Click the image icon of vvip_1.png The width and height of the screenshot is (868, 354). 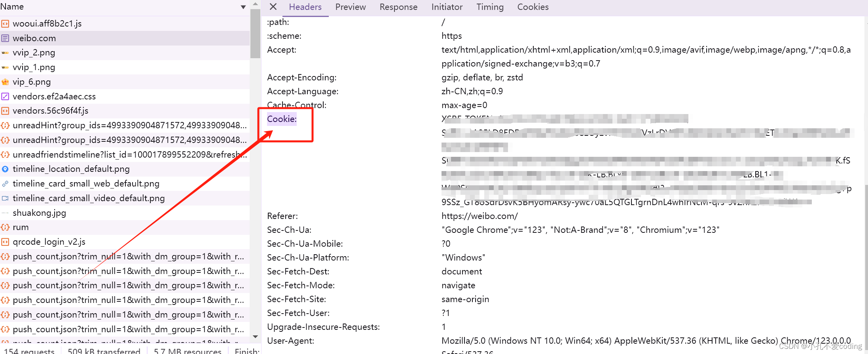click(x=5, y=67)
